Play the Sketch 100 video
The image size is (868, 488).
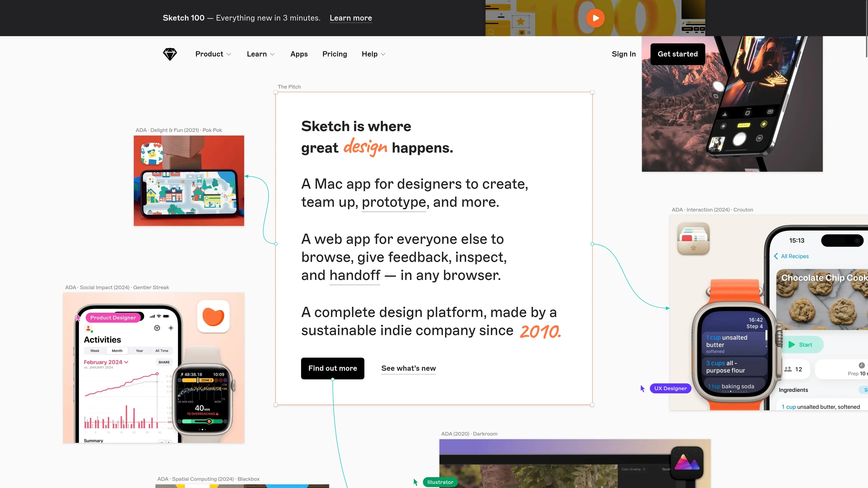[595, 18]
